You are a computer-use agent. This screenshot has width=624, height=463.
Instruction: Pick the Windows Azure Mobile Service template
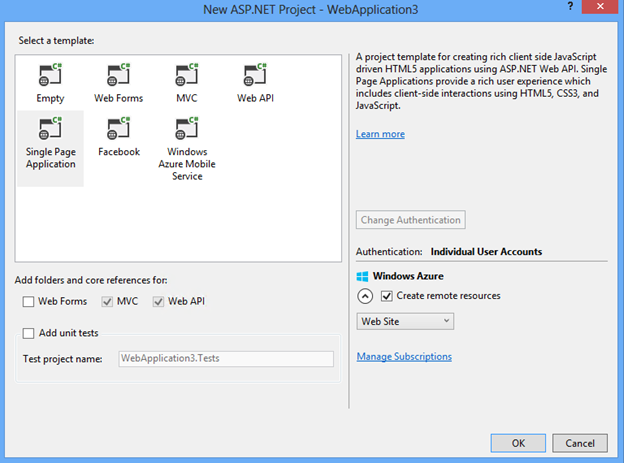coord(187,148)
